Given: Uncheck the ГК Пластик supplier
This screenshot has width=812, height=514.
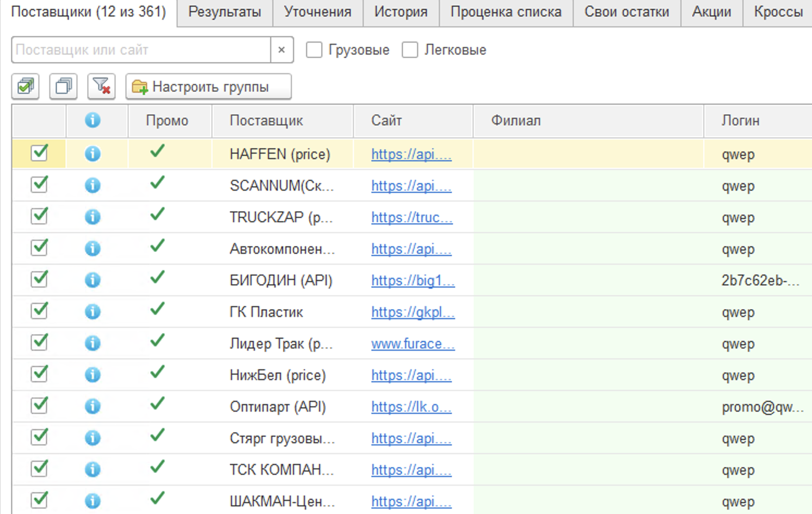Looking at the screenshot, I should click(39, 311).
